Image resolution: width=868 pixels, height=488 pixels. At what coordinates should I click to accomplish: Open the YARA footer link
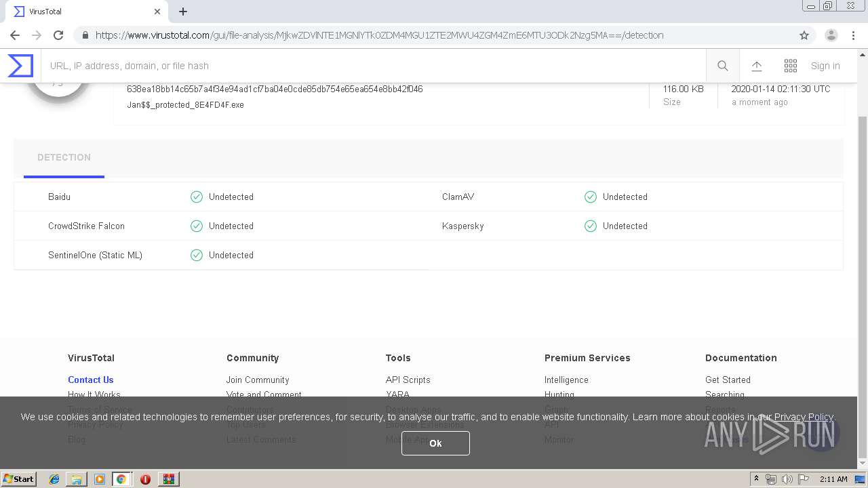coord(397,394)
